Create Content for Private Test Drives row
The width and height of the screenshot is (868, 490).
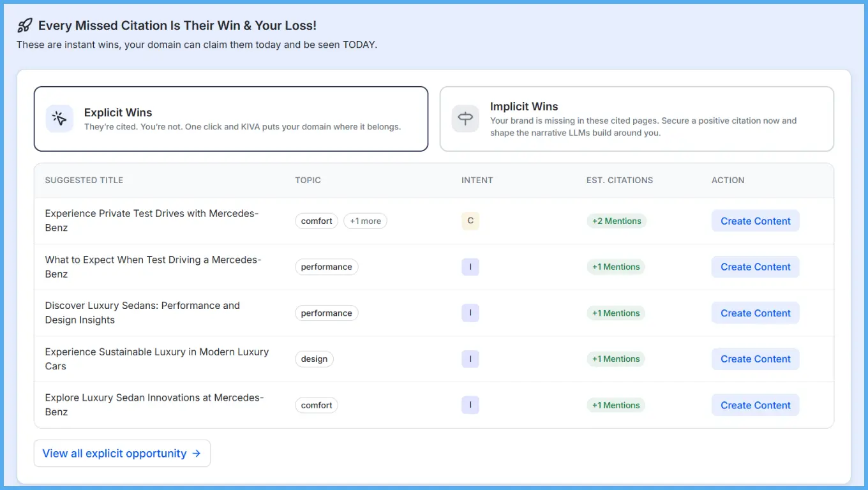point(755,221)
